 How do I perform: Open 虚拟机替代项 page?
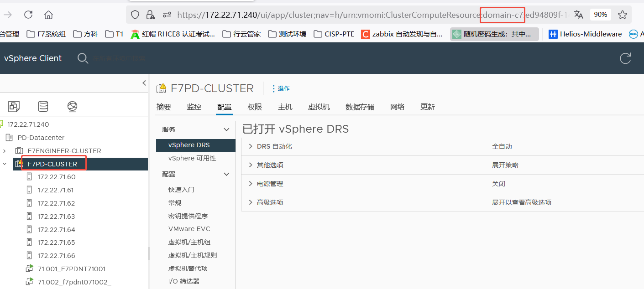(x=188, y=268)
